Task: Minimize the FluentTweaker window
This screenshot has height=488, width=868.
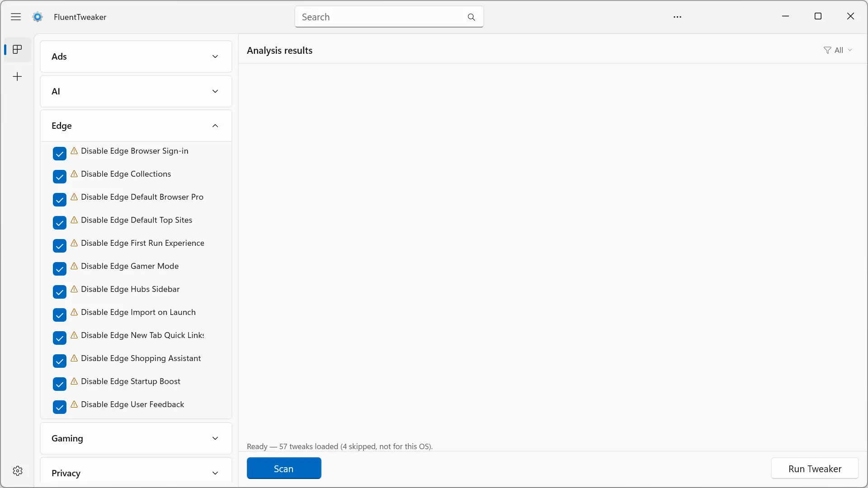Action: point(786,16)
